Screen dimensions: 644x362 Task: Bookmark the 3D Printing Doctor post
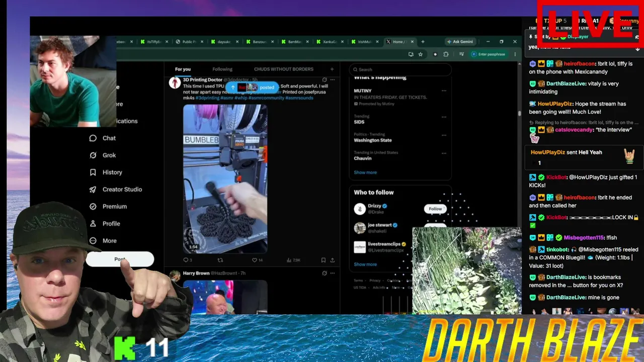323,260
